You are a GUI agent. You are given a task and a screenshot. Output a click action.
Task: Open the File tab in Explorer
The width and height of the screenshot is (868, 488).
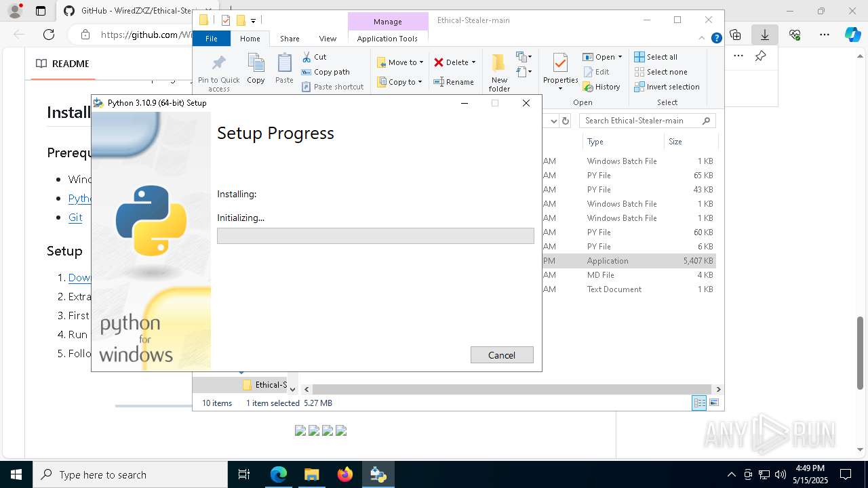[x=212, y=39]
